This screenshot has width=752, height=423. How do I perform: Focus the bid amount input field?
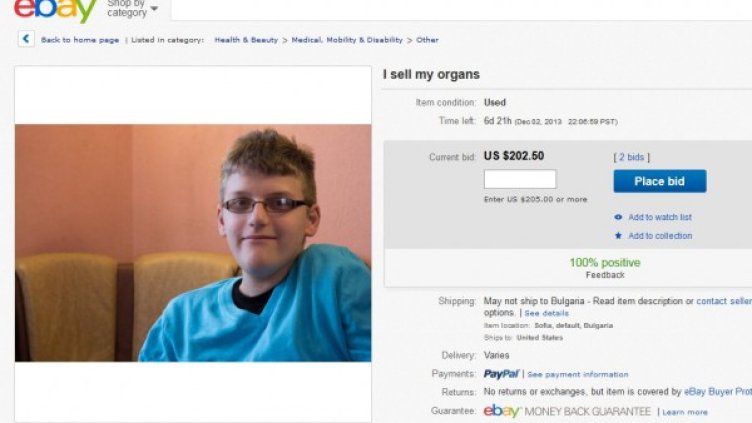click(520, 179)
